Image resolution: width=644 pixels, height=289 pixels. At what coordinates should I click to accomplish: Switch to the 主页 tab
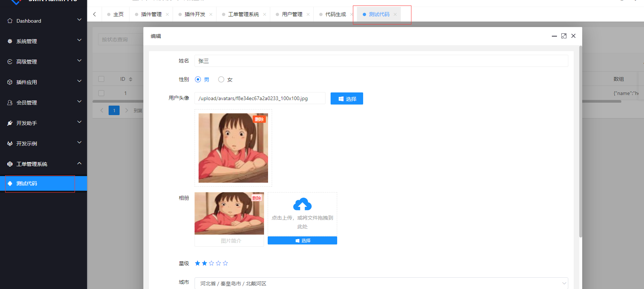pyautogui.click(x=116, y=14)
